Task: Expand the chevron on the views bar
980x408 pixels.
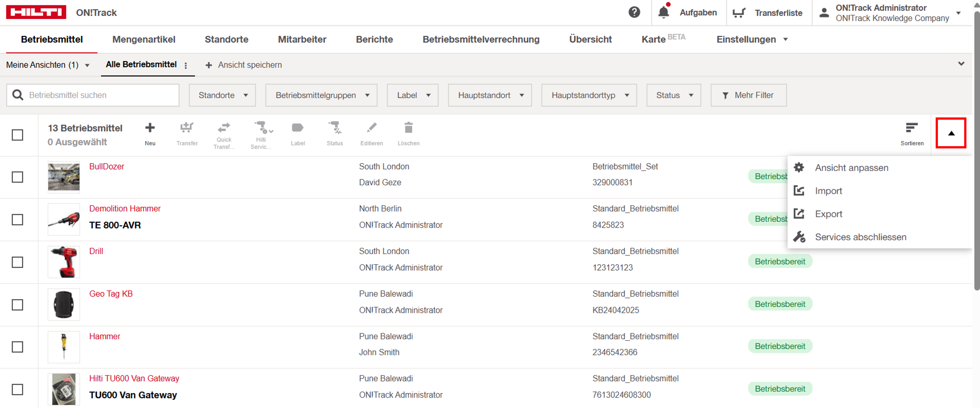Action: click(x=961, y=64)
